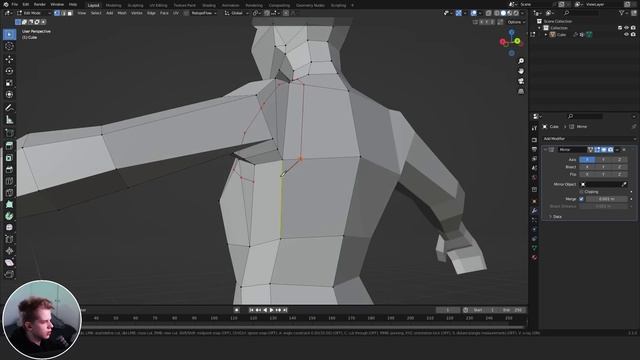Select the Spin tool

9,216
